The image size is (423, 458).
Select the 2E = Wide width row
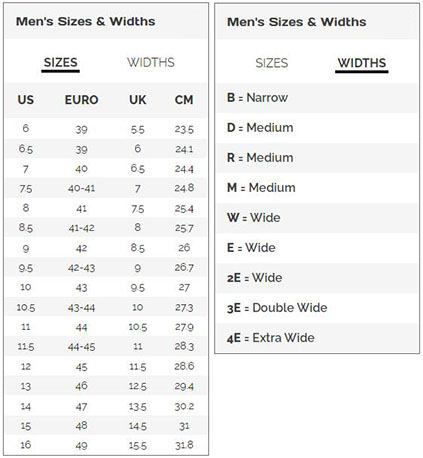tap(317, 278)
